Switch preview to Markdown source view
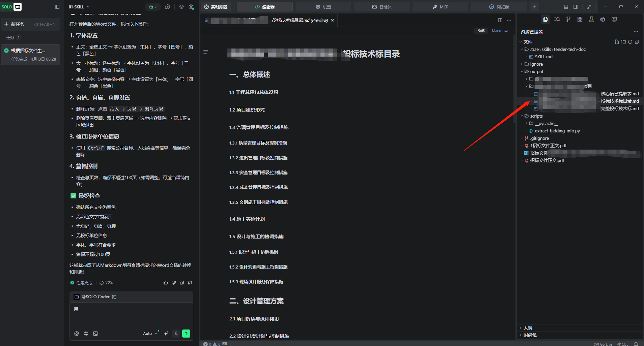Image resolution: width=644 pixels, height=346 pixels. point(500,31)
